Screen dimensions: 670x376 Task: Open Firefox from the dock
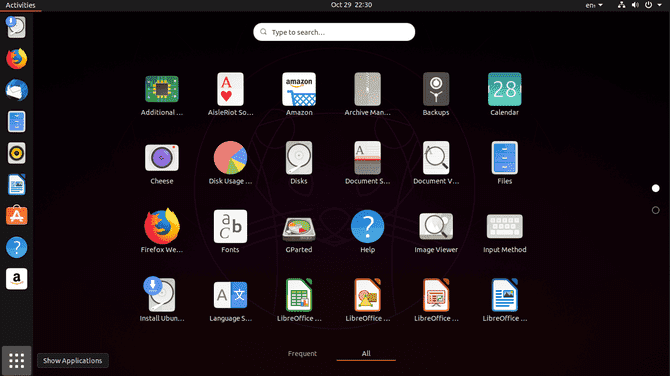click(16, 59)
